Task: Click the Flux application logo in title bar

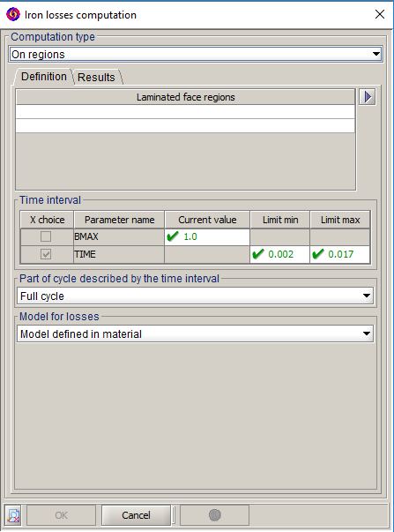Action: (x=13, y=15)
